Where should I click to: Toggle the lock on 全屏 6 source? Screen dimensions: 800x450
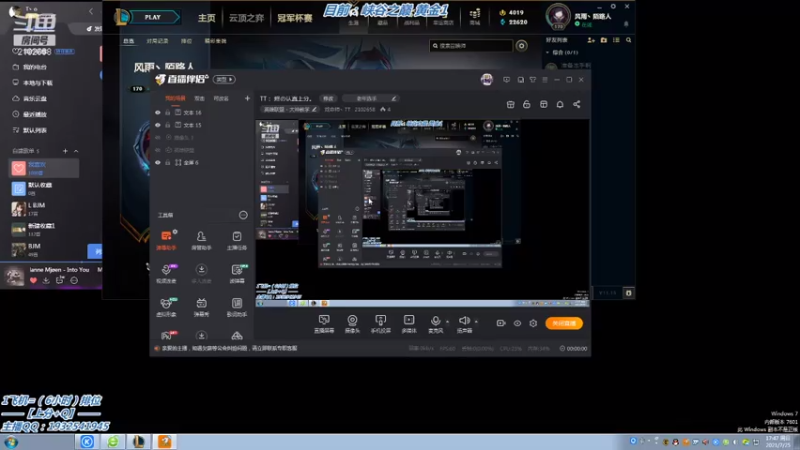(167, 163)
